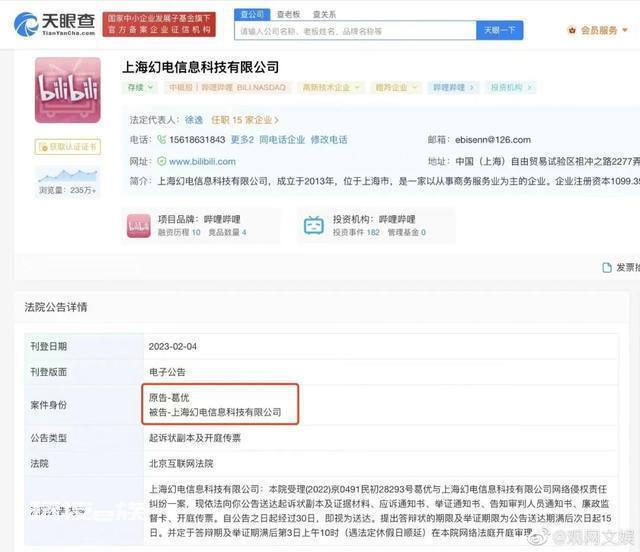
Task: Click the verified shield icon beside www.bilibili.com
Action: [162, 161]
